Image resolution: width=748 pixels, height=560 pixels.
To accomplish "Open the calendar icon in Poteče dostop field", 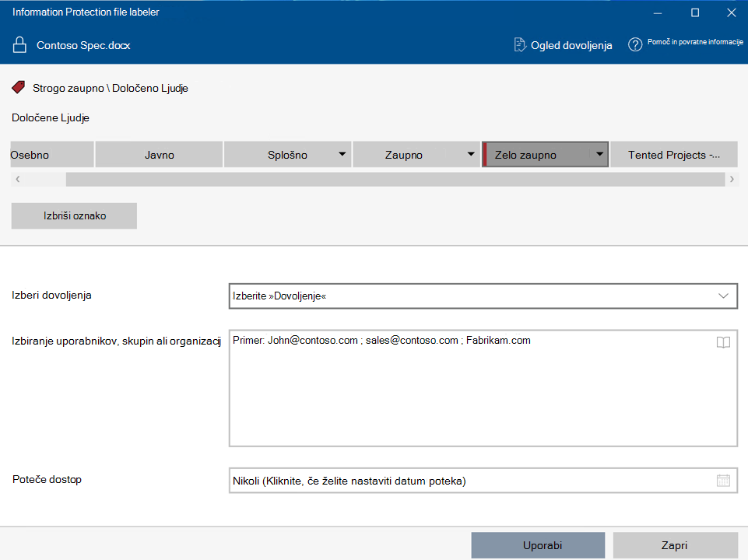I will pos(723,481).
